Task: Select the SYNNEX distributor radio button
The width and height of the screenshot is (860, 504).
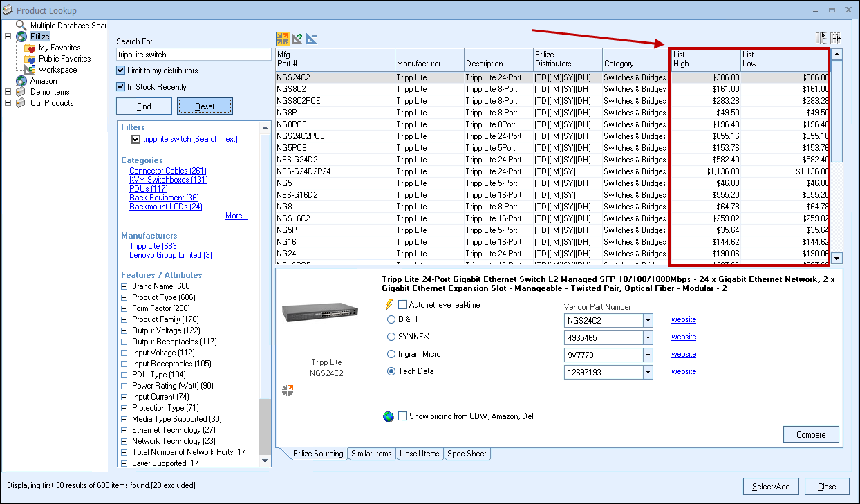Action: 391,337
